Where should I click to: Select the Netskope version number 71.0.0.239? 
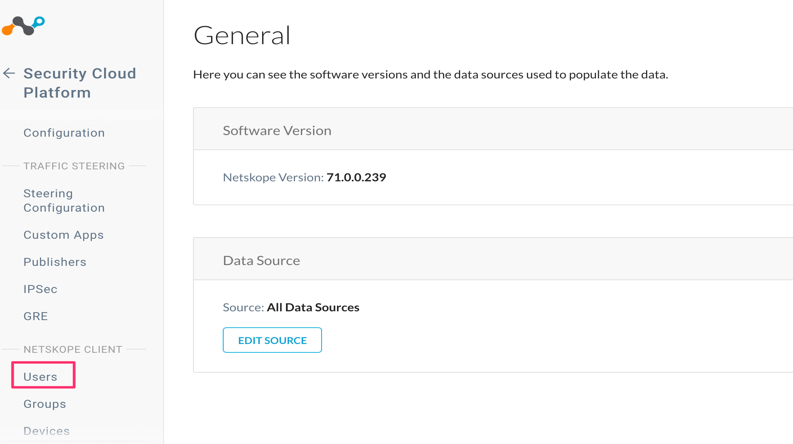(356, 177)
